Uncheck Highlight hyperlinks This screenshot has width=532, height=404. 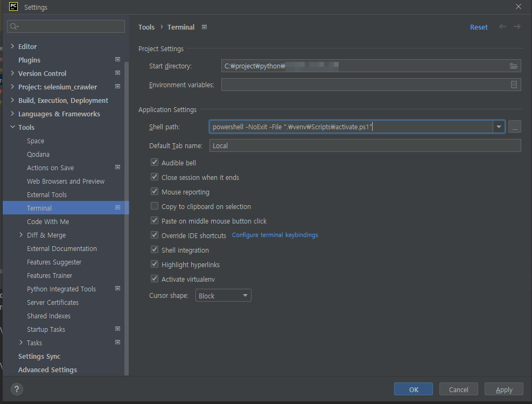pos(155,264)
